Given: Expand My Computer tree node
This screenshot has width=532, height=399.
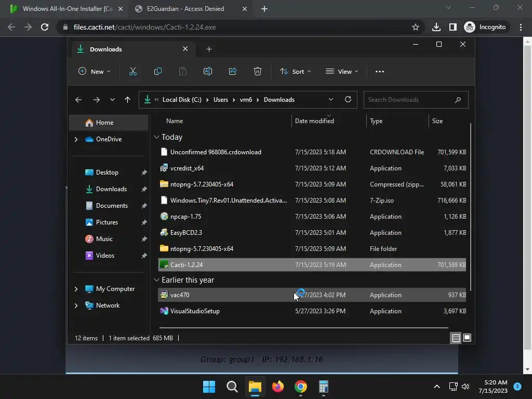Looking at the screenshot, I should 76,289.
